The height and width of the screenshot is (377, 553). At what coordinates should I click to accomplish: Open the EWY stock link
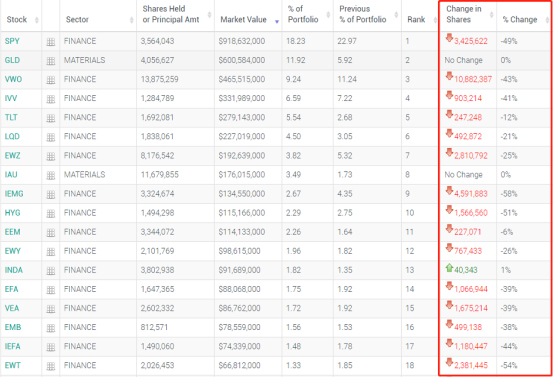[x=13, y=250]
